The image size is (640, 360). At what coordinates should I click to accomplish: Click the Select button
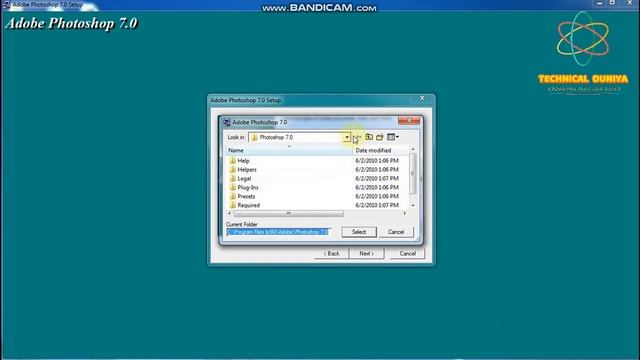point(359,232)
